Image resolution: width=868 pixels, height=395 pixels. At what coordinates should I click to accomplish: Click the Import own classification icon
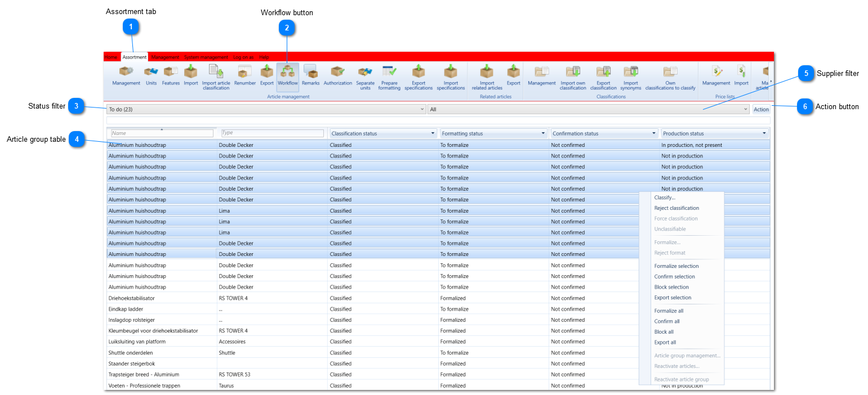tap(573, 78)
